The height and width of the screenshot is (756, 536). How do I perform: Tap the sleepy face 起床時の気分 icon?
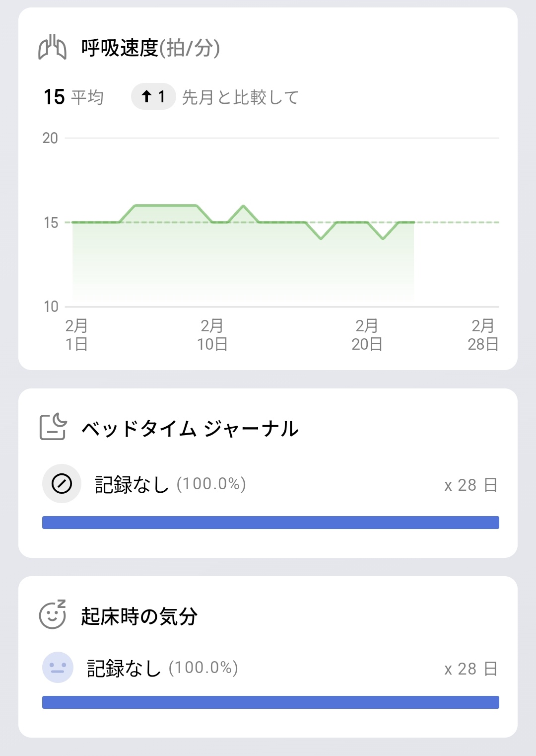(x=53, y=614)
